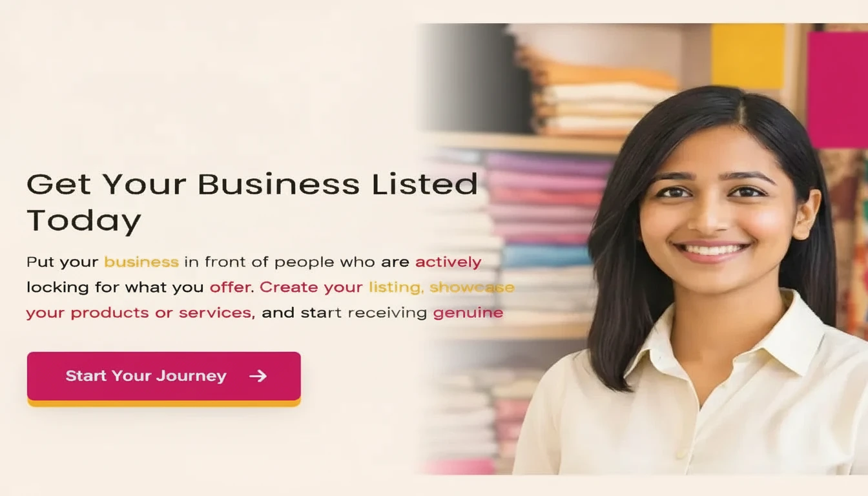Click the magenta rectangle at top right
Viewport: 868px width, 496px height.
pos(837,90)
